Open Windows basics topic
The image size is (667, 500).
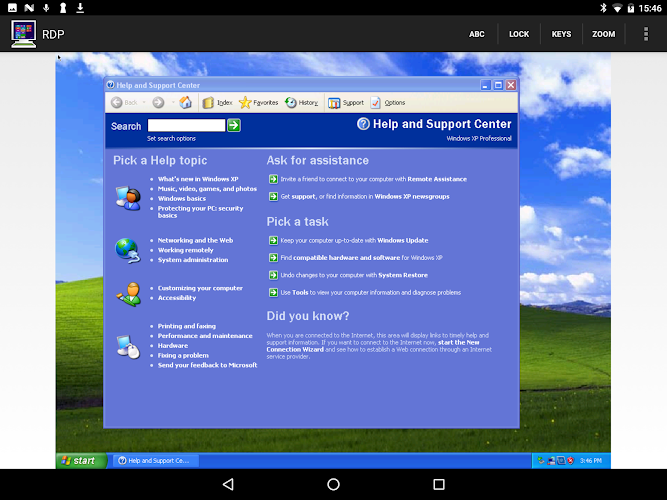(x=182, y=199)
